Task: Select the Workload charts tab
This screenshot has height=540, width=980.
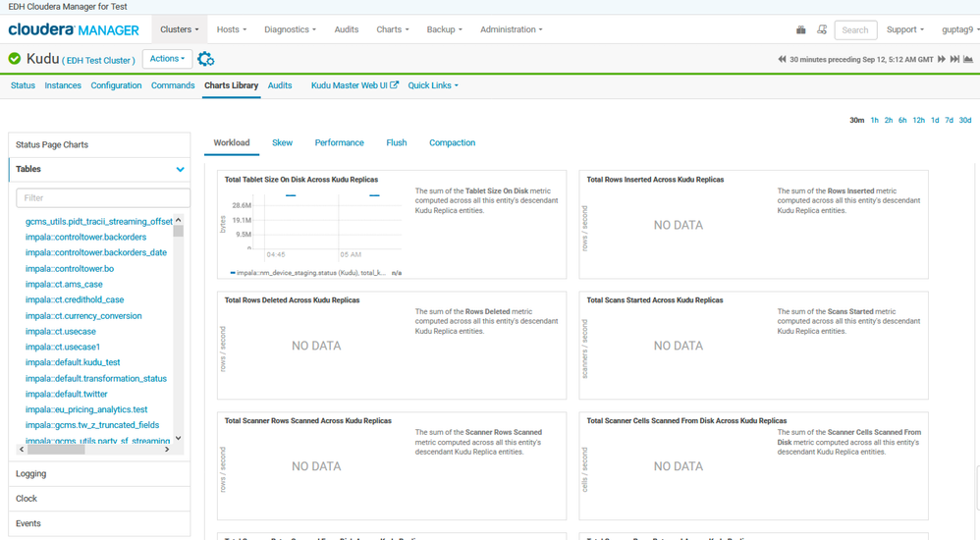Action: coord(231,143)
